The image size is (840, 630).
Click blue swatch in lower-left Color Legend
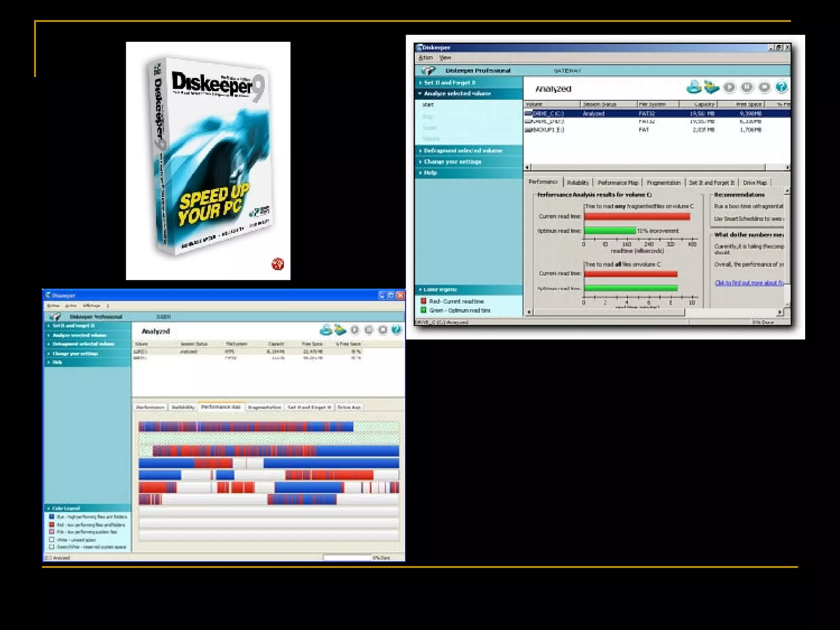coord(52,517)
